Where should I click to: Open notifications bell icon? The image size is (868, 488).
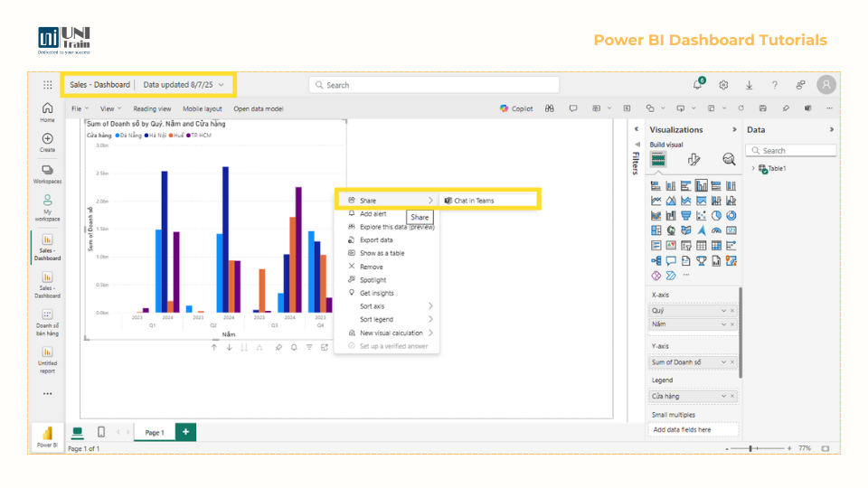coord(697,85)
